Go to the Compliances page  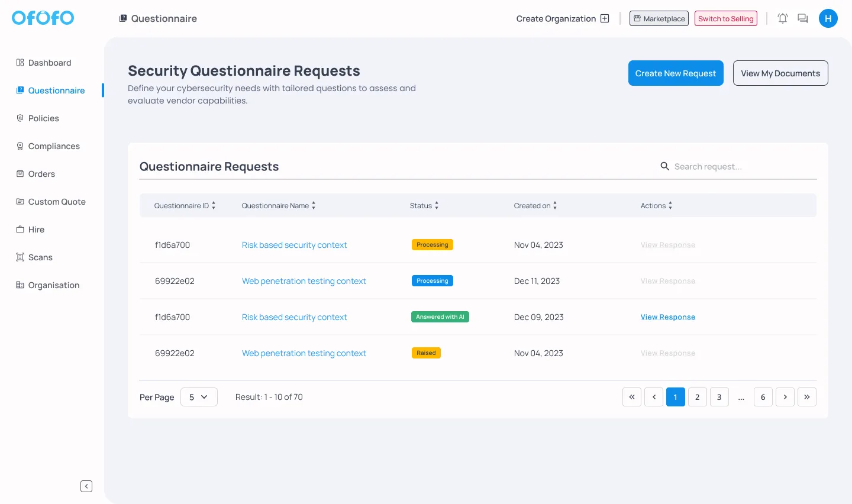tap(54, 146)
